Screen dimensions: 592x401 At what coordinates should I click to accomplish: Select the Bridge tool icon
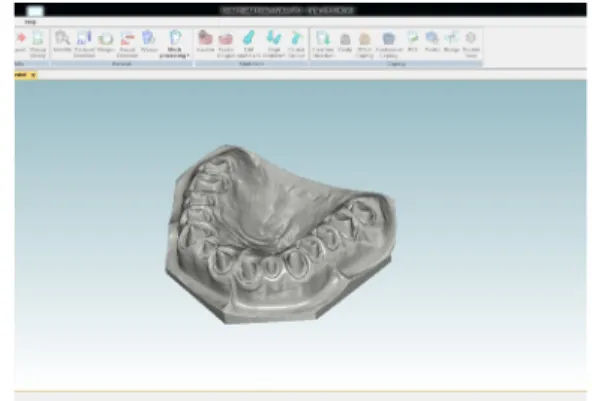click(x=452, y=38)
